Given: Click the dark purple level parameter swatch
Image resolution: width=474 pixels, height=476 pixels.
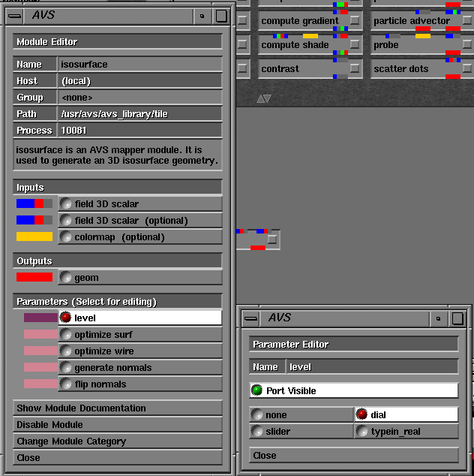Looking at the screenshot, I should click(x=40, y=318).
